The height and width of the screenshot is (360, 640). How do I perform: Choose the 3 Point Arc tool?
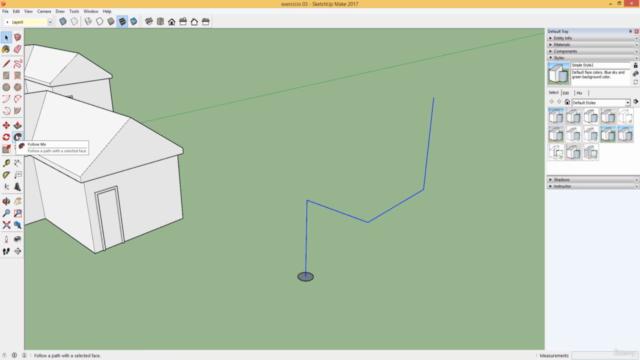pyautogui.click(x=6, y=111)
